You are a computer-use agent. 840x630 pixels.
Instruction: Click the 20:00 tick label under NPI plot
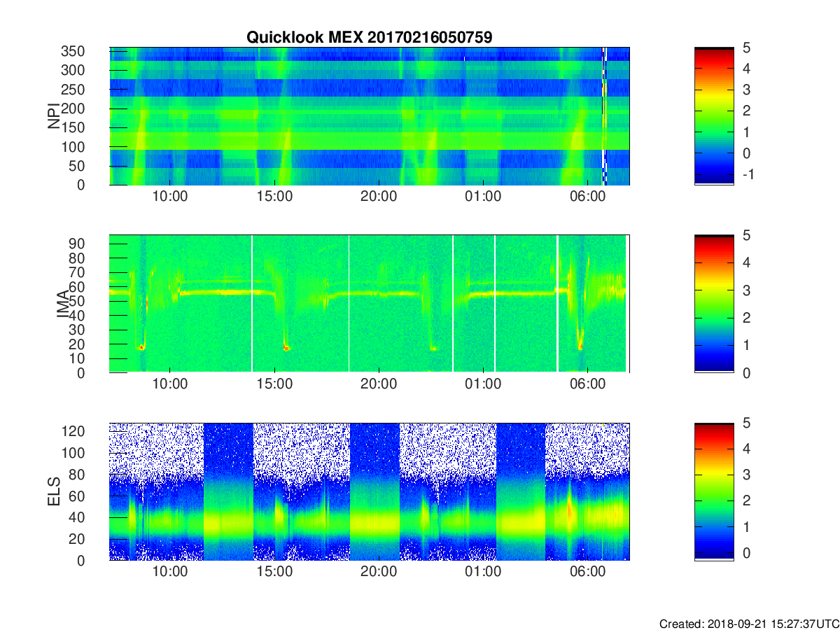point(379,197)
